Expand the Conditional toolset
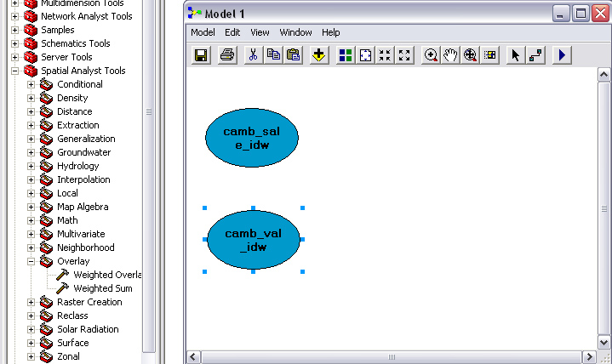 (x=31, y=84)
